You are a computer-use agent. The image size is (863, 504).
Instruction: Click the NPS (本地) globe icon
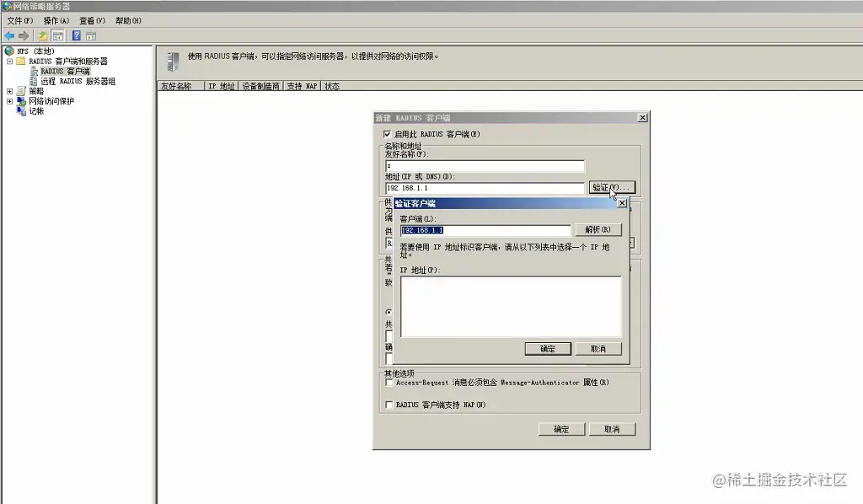point(9,51)
